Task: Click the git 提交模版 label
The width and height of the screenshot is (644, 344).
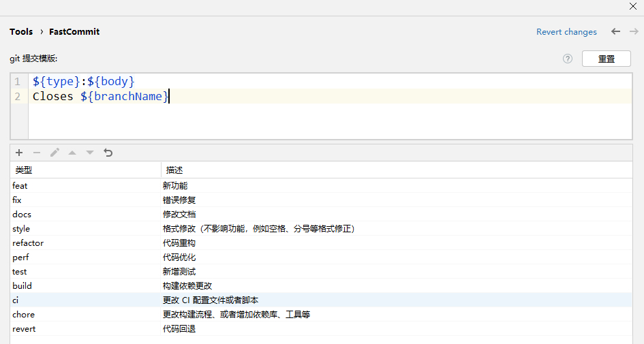Action: [33, 59]
